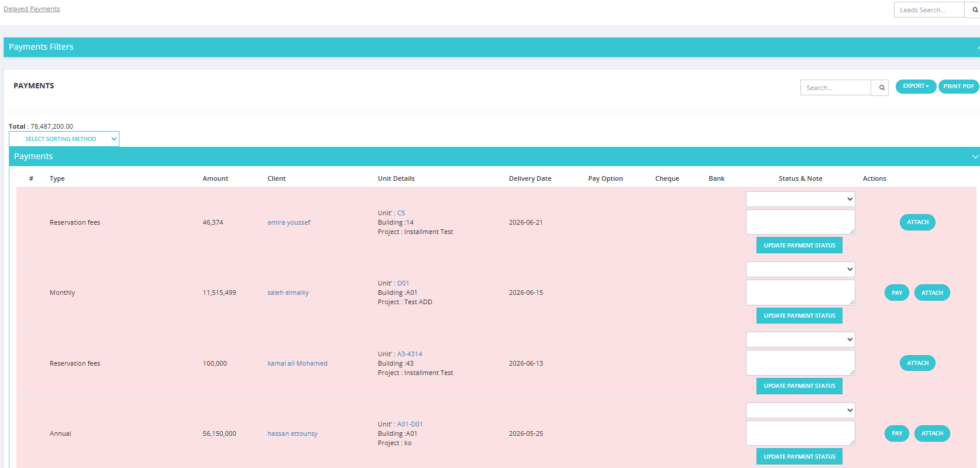Open the Export dropdown button
The image size is (980, 468).
point(916,86)
